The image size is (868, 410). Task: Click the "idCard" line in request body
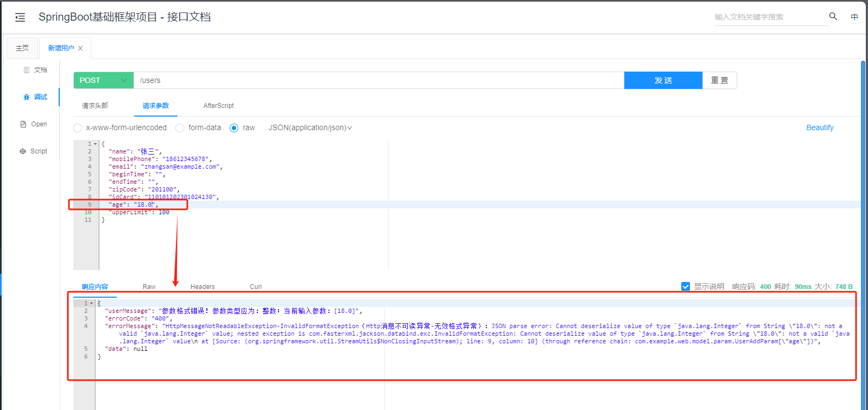164,197
